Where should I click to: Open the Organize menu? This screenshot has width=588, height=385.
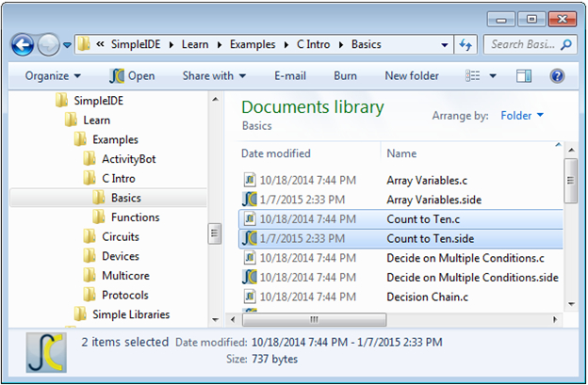point(53,76)
